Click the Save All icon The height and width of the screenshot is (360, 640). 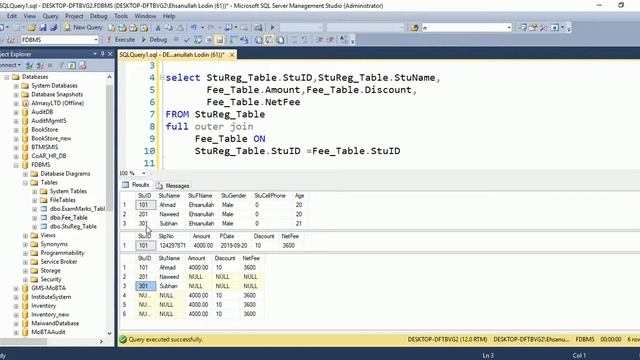point(53,27)
